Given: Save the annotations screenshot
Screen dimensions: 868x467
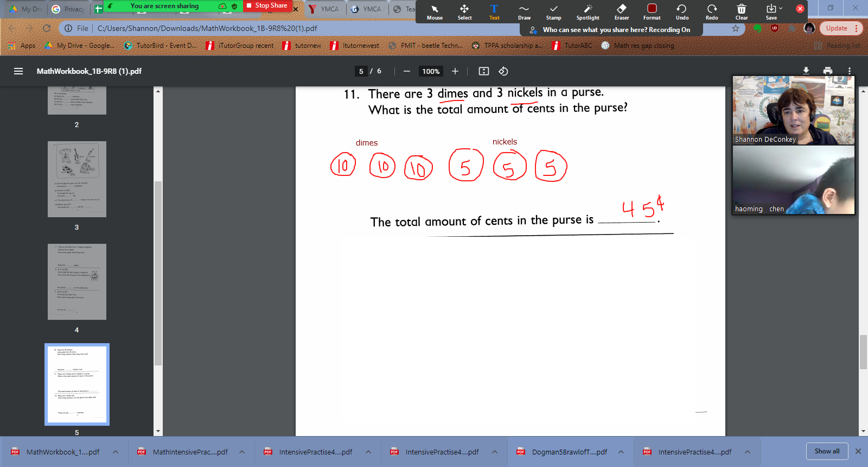Looking at the screenshot, I should coord(771,11).
